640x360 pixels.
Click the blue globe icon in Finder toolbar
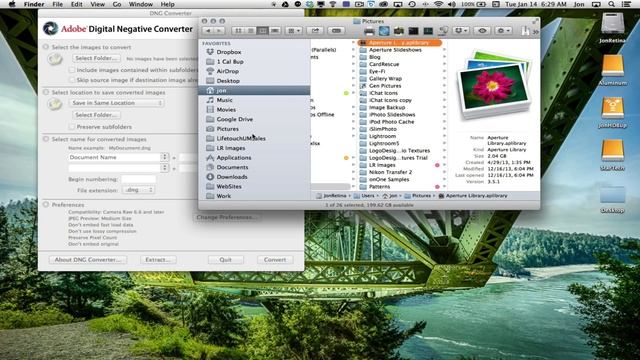coord(384,31)
